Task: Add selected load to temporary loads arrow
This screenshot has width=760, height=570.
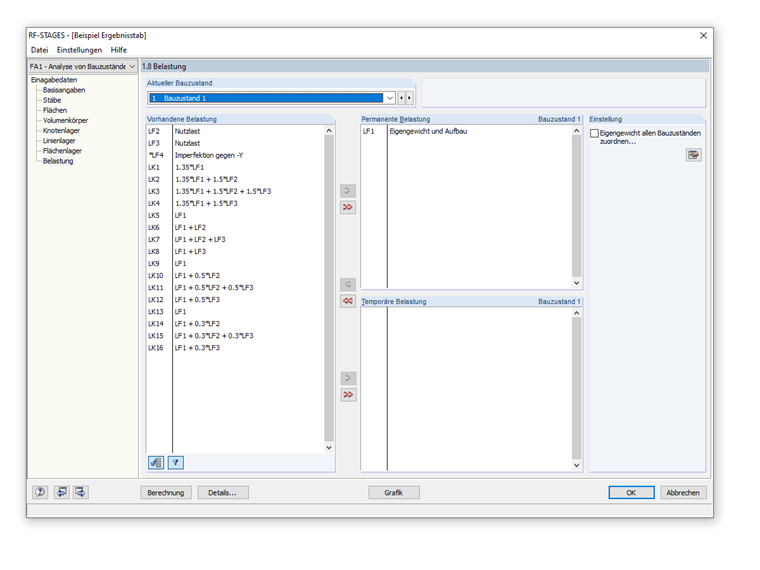Action: [x=348, y=378]
